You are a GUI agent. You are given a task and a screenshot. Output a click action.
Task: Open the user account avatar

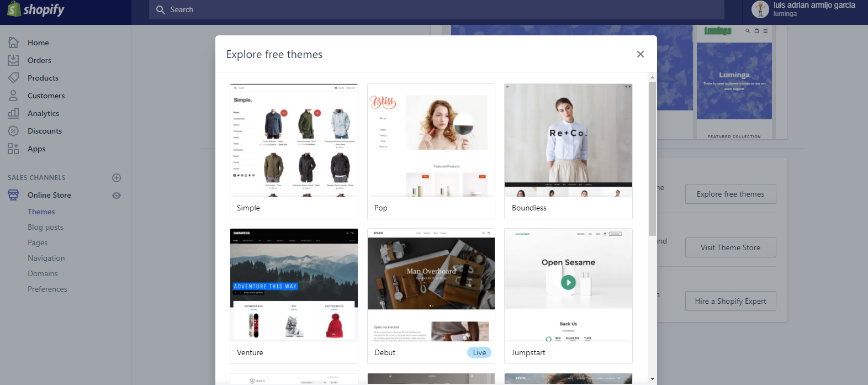pos(760,9)
